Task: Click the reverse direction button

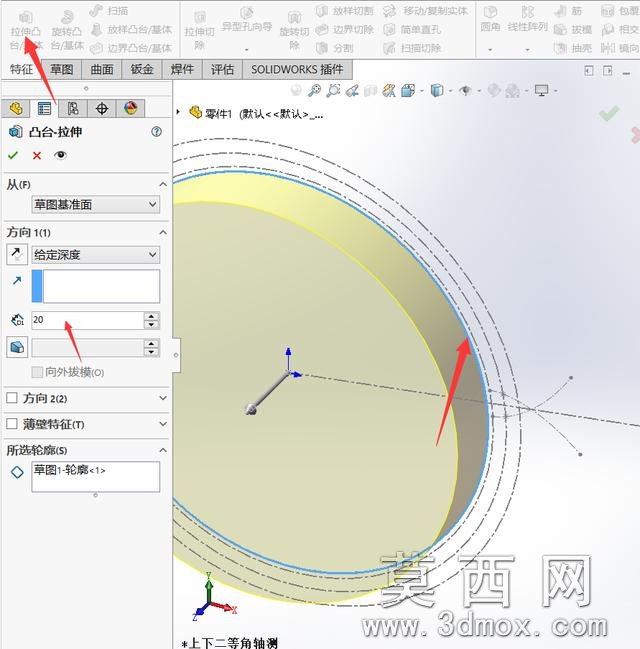Action: pyautogui.click(x=17, y=254)
